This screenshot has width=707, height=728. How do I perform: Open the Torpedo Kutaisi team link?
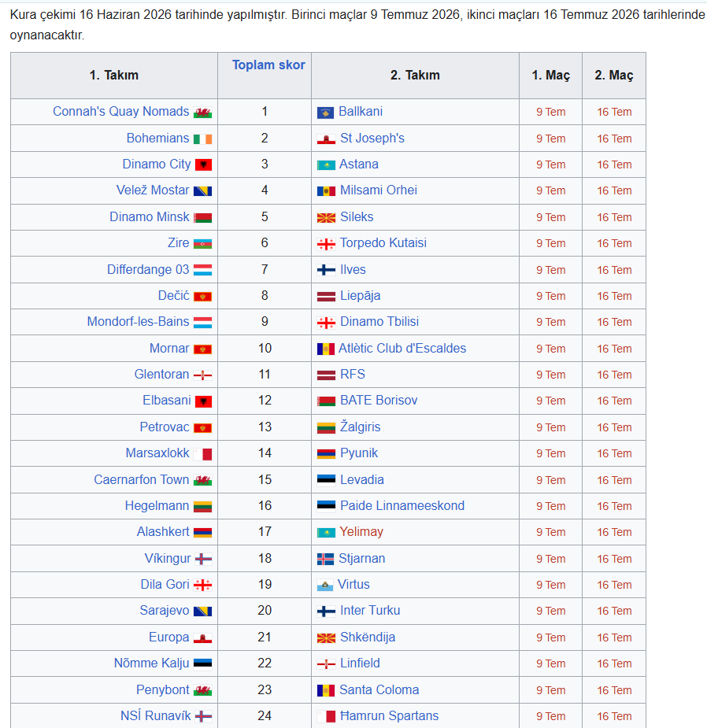click(383, 243)
